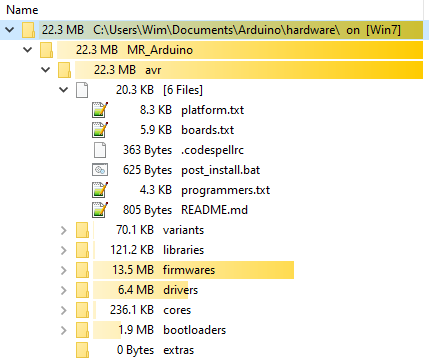Collapse the MR_Arduino folder
Viewport: 429px width, 362px height.
tap(28, 50)
